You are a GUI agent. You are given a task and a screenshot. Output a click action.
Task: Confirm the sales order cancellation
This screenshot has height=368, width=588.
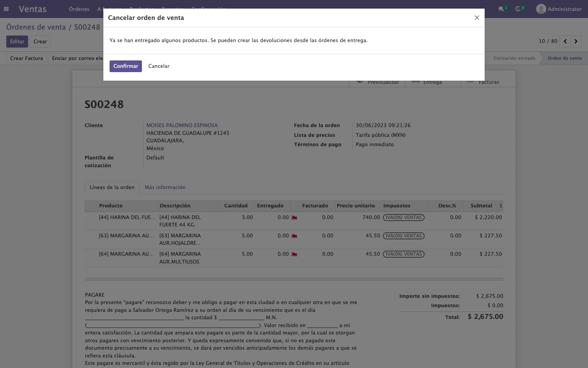click(126, 66)
